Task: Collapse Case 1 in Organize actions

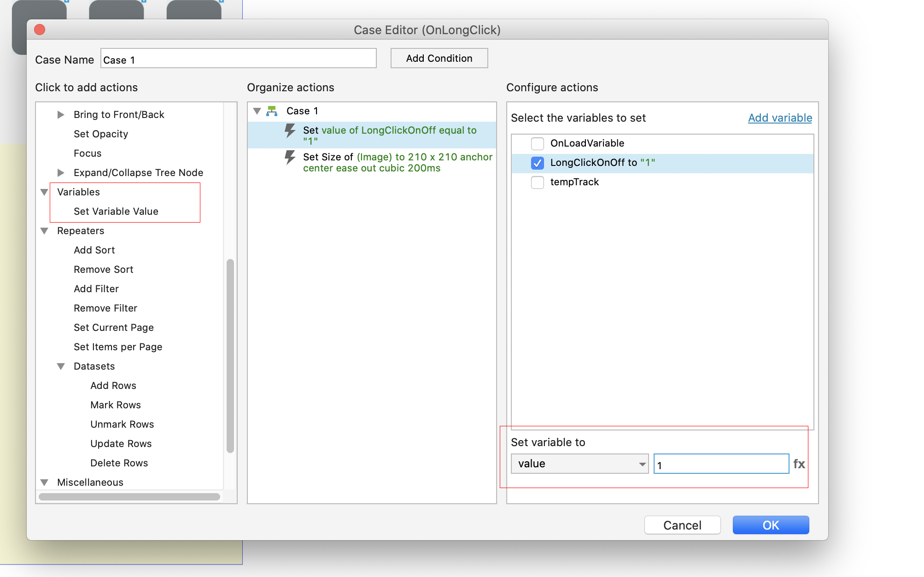Action: pyautogui.click(x=257, y=111)
